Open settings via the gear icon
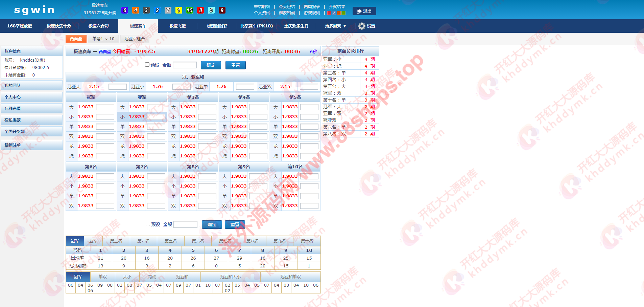Image resolution: width=644 pixels, height=307 pixels. click(x=362, y=26)
